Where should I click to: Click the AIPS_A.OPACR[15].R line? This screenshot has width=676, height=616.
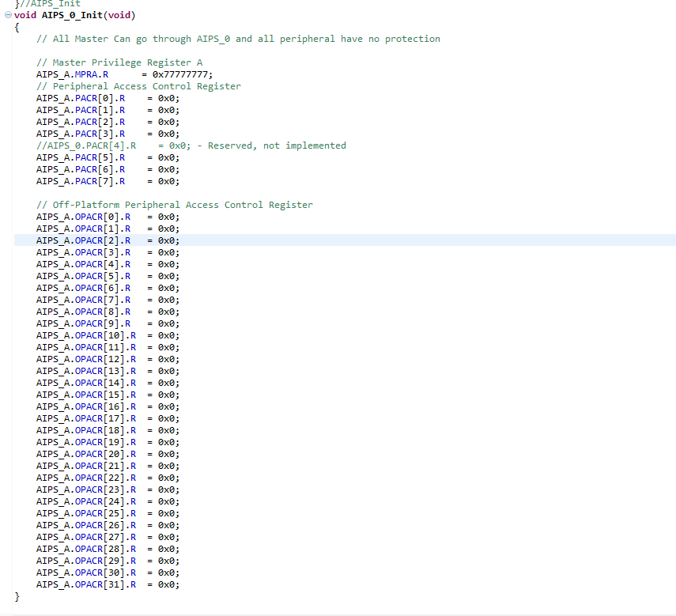coord(108,395)
